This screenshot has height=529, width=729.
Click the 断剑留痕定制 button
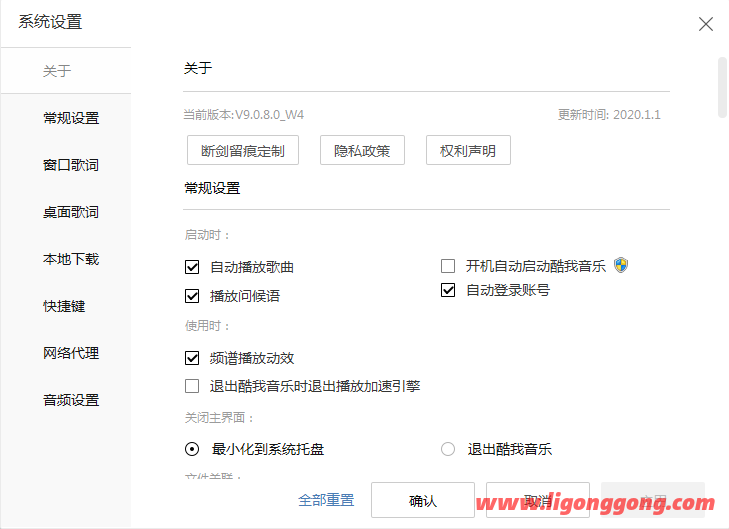coord(243,150)
